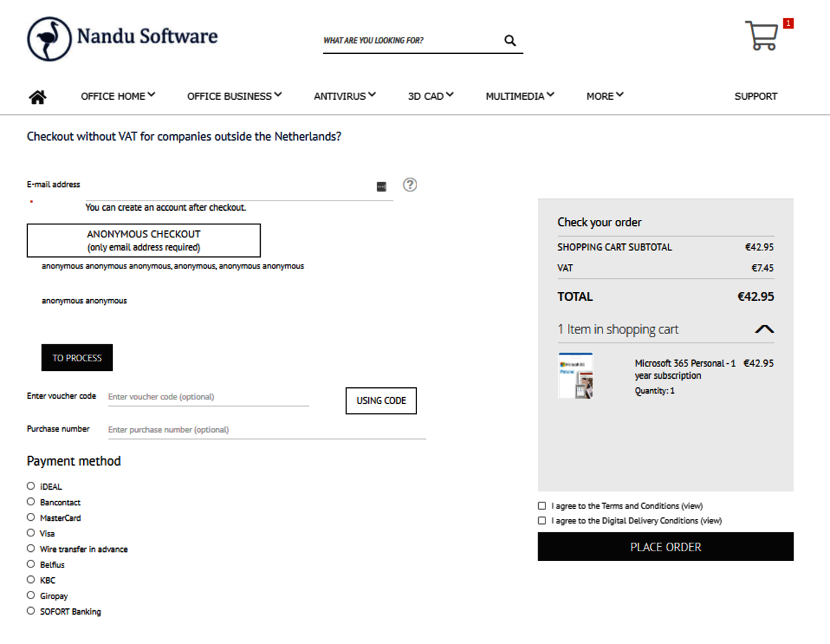Select iDEAL payment method
The height and width of the screenshot is (644, 830).
[x=30, y=486]
